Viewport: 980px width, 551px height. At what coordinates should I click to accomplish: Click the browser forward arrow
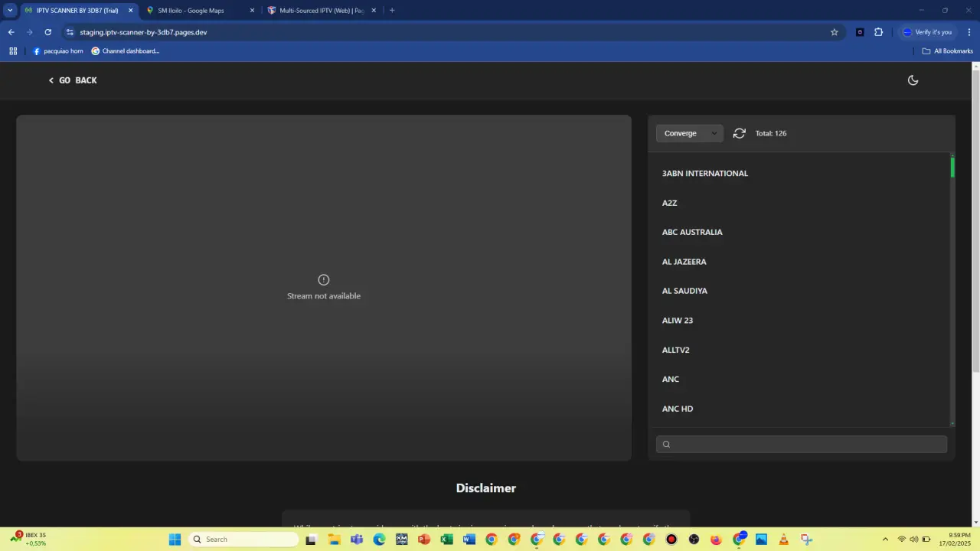[29, 32]
